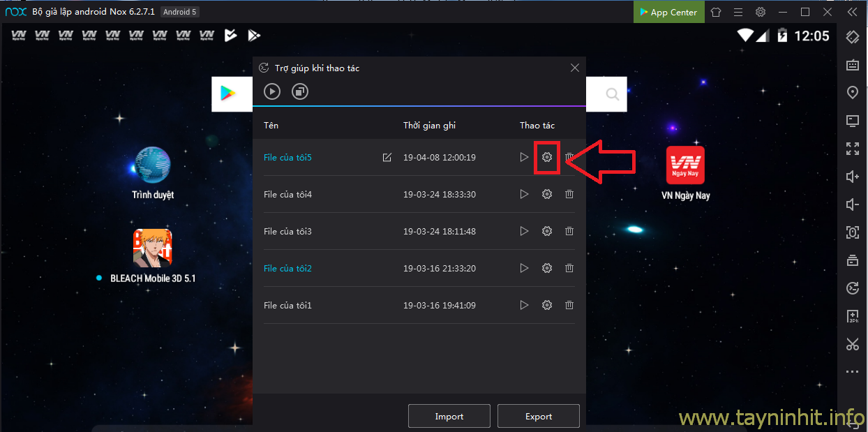Open the App Center
This screenshot has height=432, width=868.
[x=668, y=12]
